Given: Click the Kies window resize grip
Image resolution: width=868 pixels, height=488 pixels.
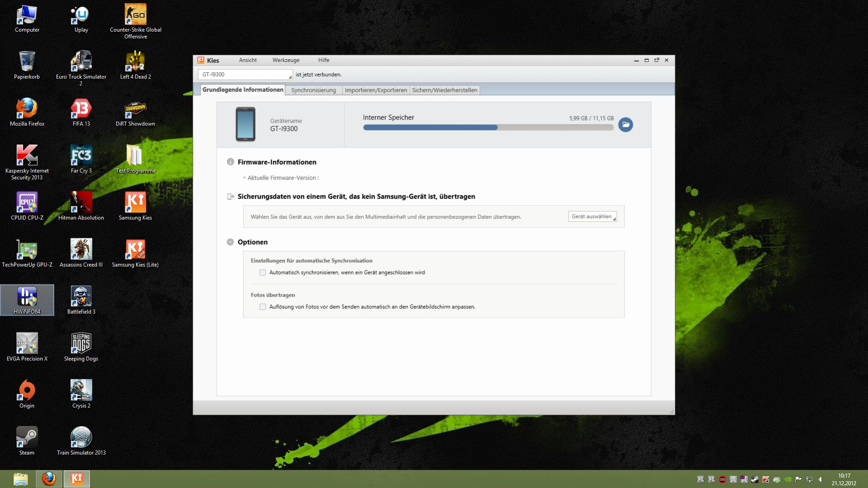Looking at the screenshot, I should [672, 411].
